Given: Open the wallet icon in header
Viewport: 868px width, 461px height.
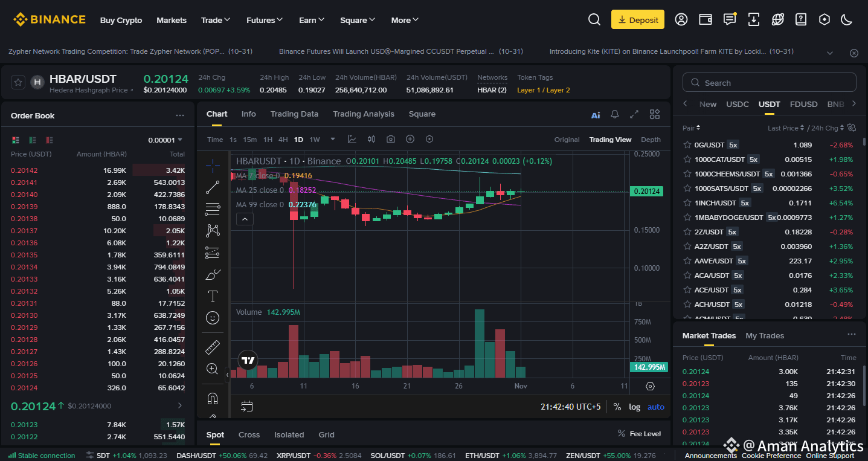Looking at the screenshot, I should [x=706, y=19].
